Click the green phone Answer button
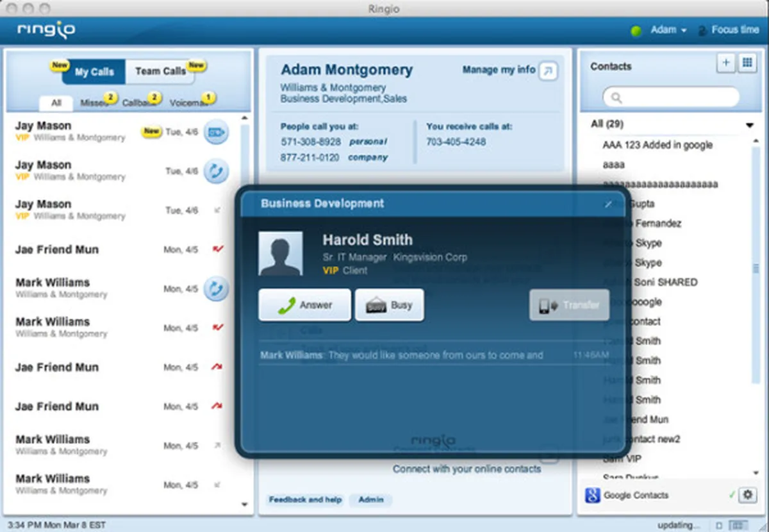 tap(305, 305)
